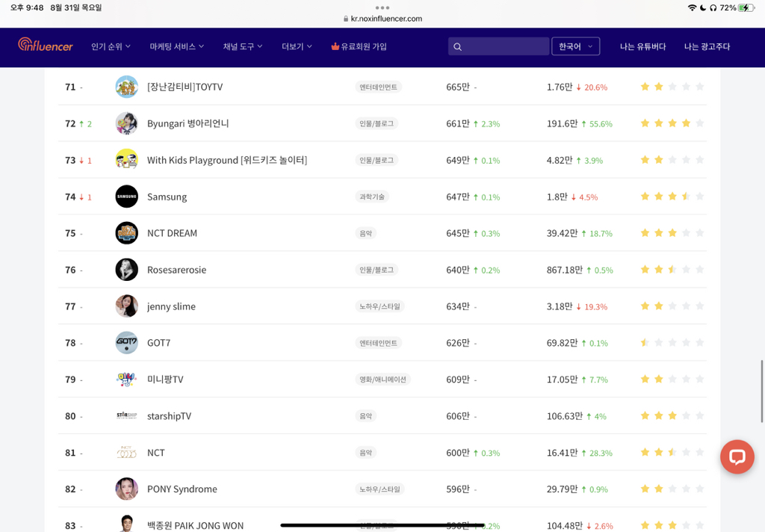Click the star rating for starshipTV
This screenshot has width=765, height=532.
pyautogui.click(x=672, y=416)
